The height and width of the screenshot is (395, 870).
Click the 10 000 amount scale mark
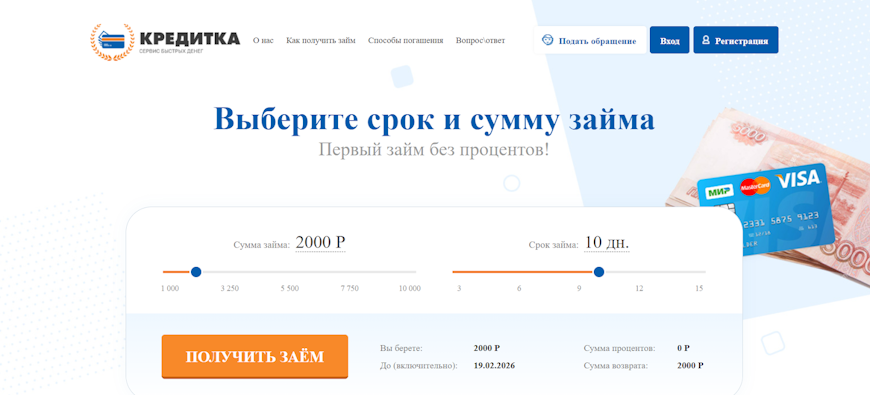[409, 288]
